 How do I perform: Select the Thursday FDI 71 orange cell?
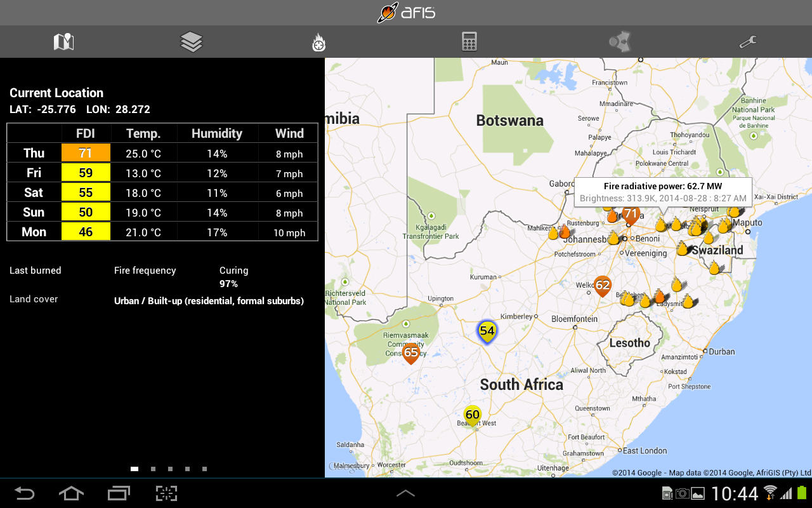click(86, 153)
